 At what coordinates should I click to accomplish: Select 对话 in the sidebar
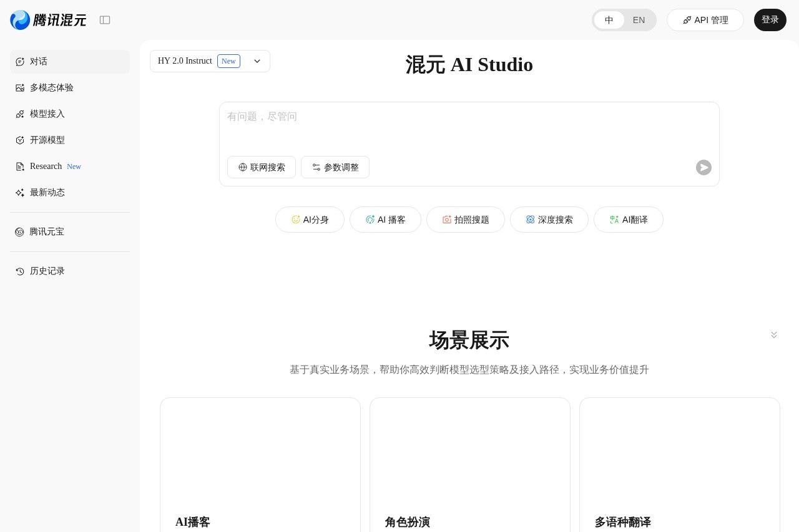coord(70,62)
